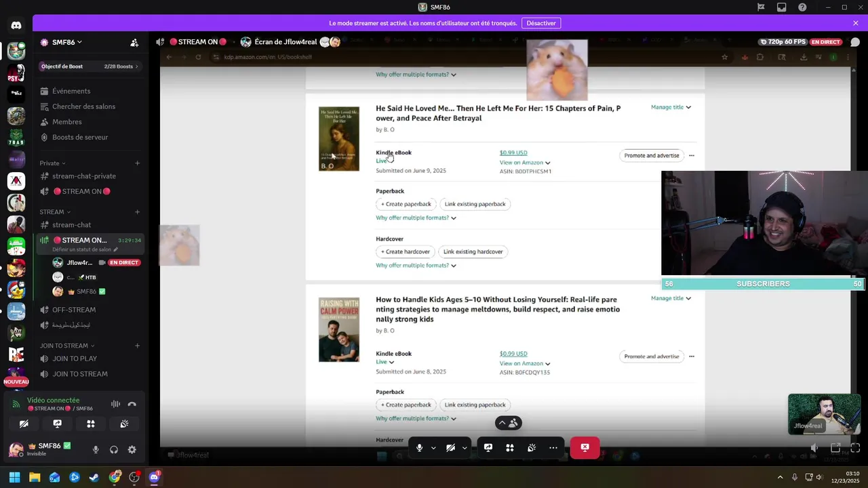Open camera options arrow in stream bar

465,448
